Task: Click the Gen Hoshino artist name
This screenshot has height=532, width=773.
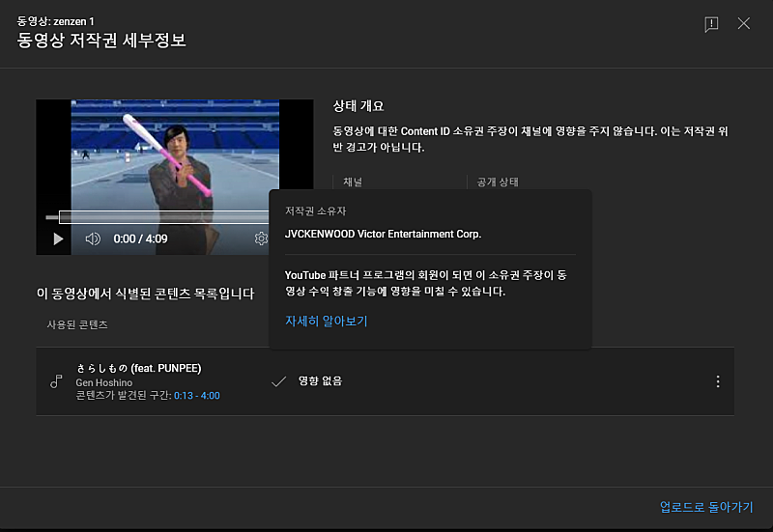Action: (104, 382)
